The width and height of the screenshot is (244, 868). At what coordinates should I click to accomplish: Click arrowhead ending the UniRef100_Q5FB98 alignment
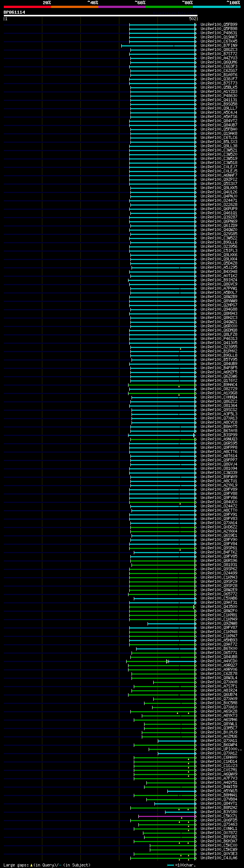(x=196, y=29)
